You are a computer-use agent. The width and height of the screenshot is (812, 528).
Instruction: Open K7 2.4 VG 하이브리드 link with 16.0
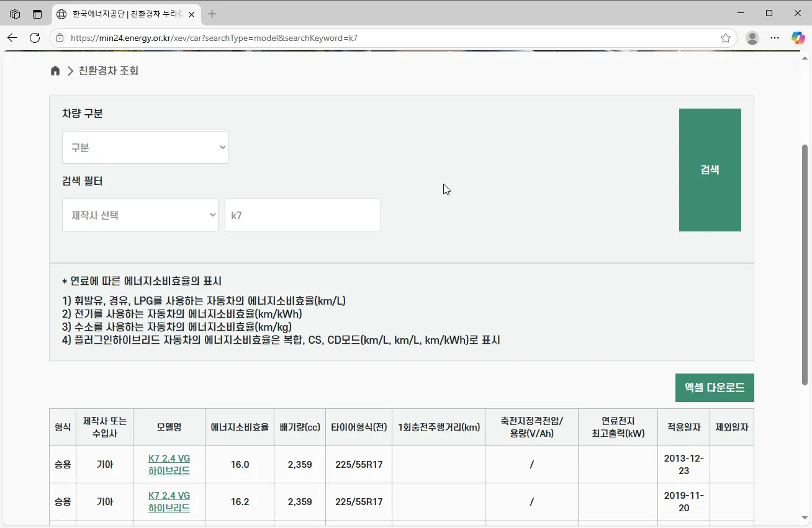169,465
